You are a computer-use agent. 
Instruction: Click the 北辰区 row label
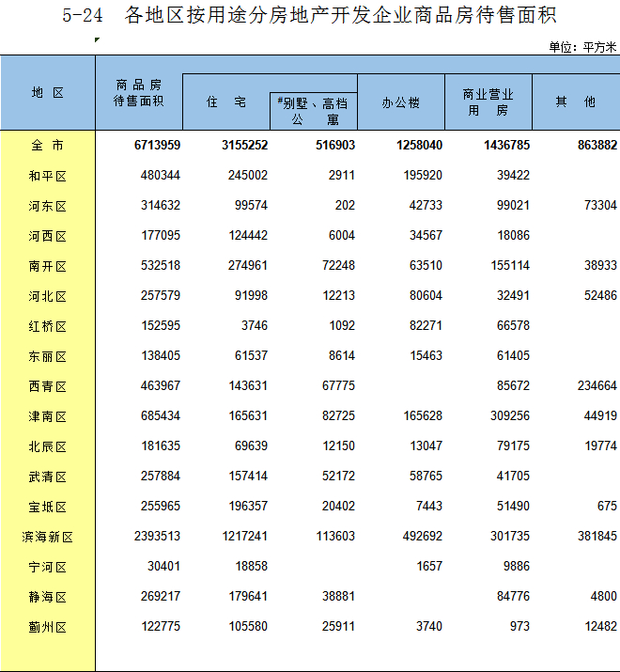[48, 446]
